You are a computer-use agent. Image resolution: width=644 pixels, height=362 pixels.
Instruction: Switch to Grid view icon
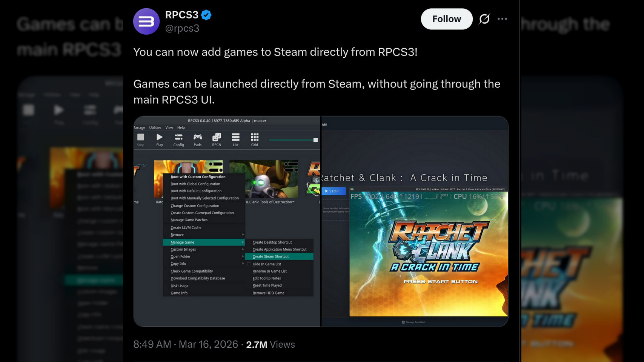(255, 140)
